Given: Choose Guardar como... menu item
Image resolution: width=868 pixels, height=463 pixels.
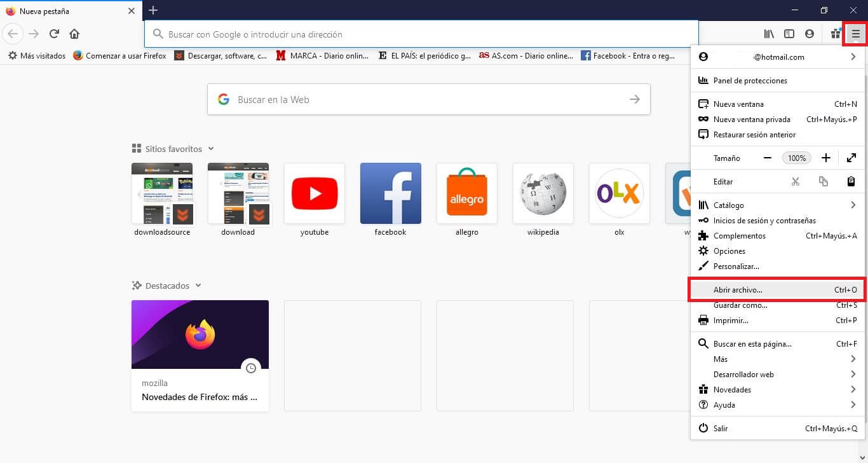Looking at the screenshot, I should [778, 305].
